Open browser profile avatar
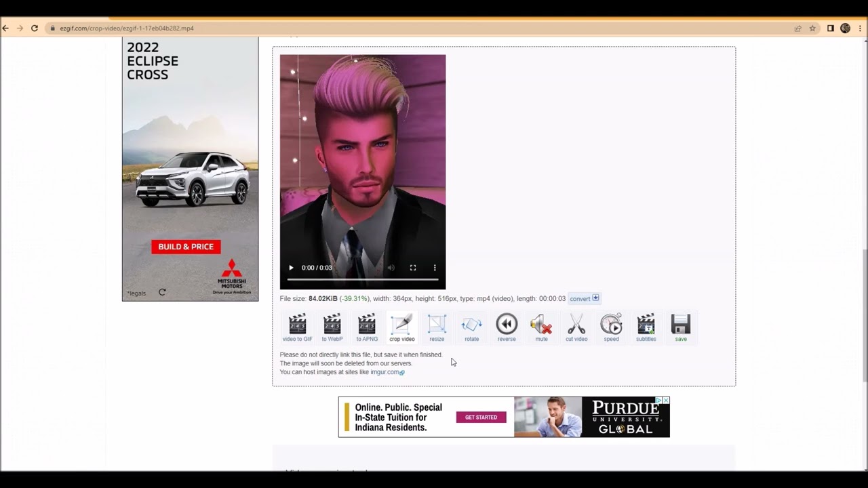 (845, 28)
